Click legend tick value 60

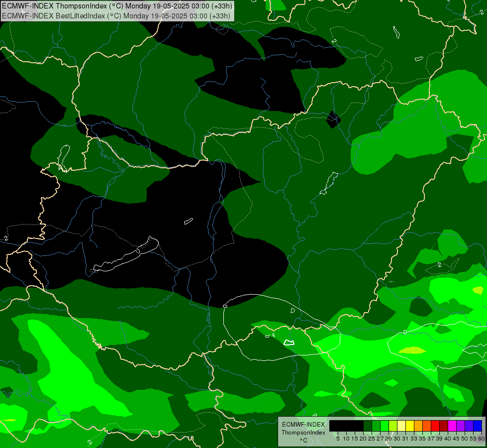pyautogui.click(x=482, y=439)
